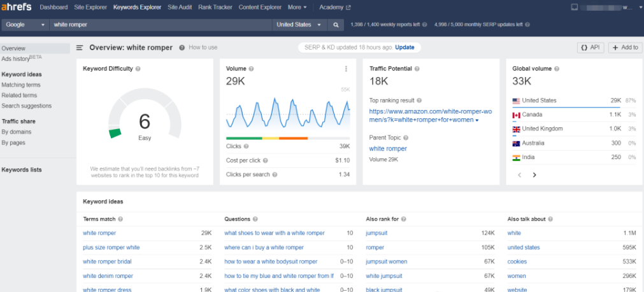
Task: Click monthly SERP updates info icon
Action: coord(527,25)
